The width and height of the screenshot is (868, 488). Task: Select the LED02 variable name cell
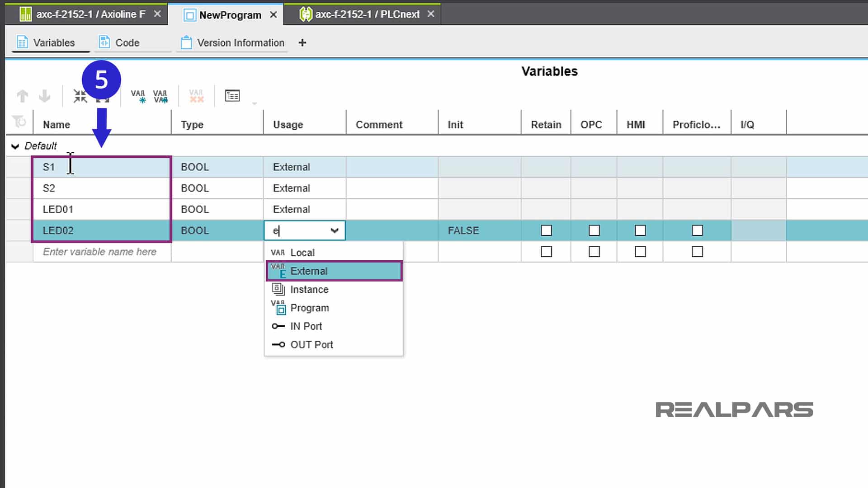[102, 230]
